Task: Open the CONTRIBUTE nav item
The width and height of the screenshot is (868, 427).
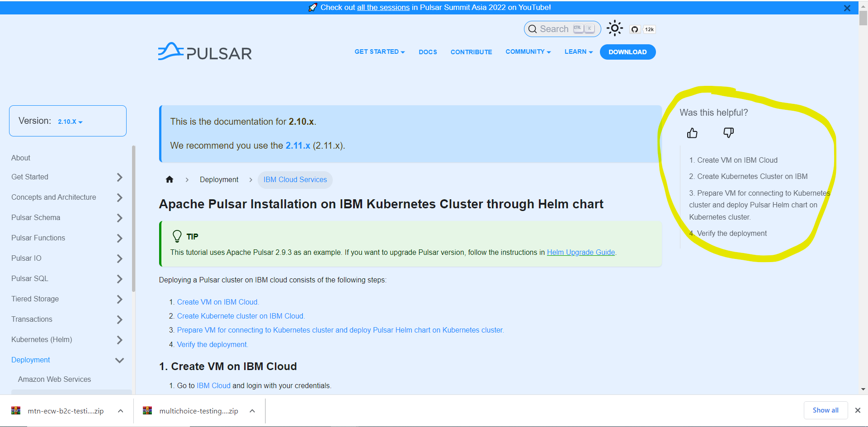Action: [x=471, y=52]
